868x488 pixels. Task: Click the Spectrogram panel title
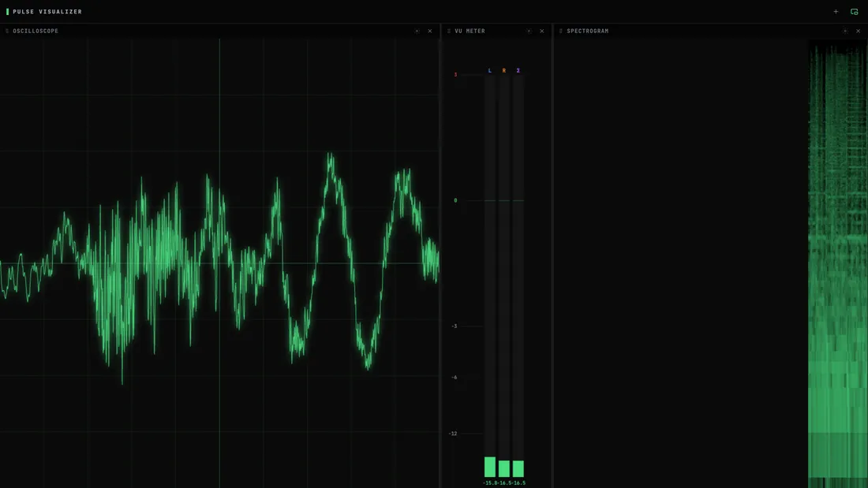[x=587, y=31]
